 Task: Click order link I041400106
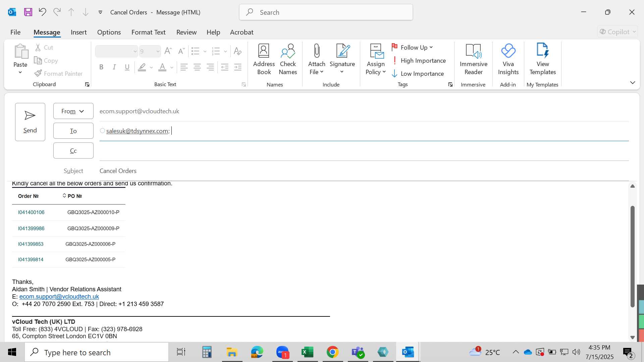(31, 212)
